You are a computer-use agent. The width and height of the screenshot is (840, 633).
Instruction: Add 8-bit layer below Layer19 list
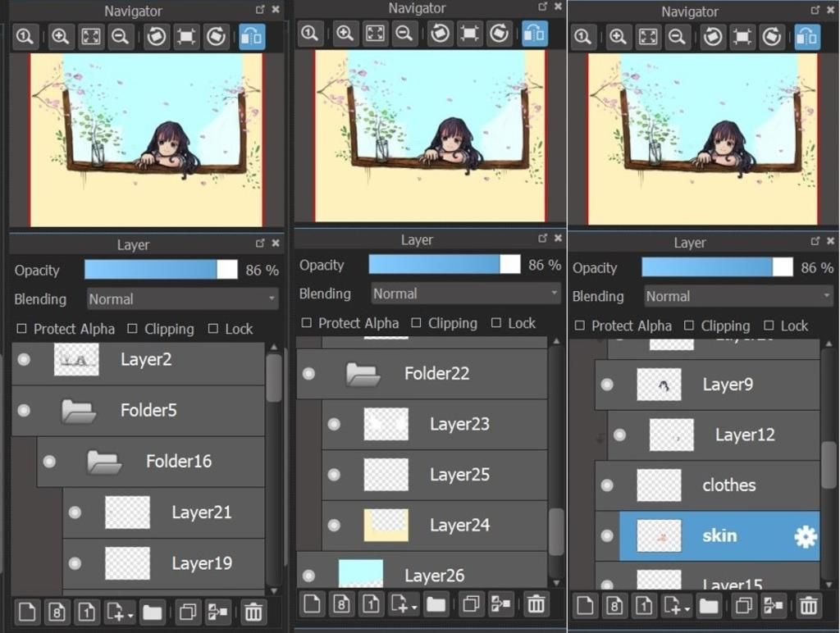click(57, 612)
